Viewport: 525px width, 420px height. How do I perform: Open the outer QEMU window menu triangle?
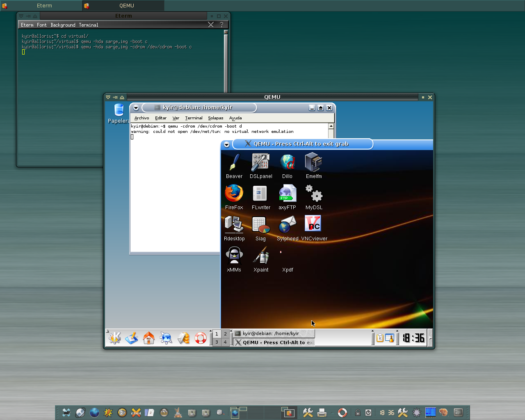click(108, 97)
